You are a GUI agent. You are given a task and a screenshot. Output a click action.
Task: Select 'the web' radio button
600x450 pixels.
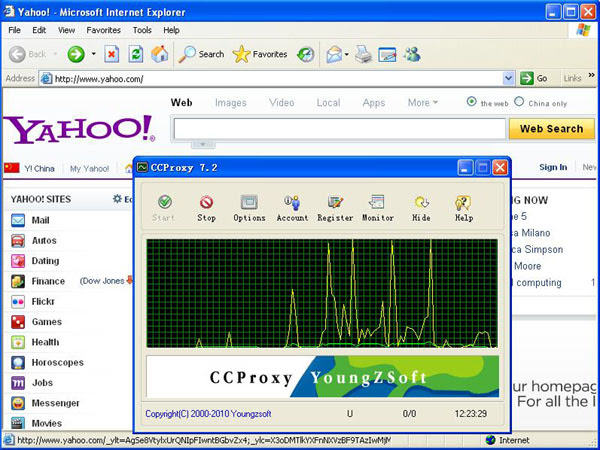point(472,102)
